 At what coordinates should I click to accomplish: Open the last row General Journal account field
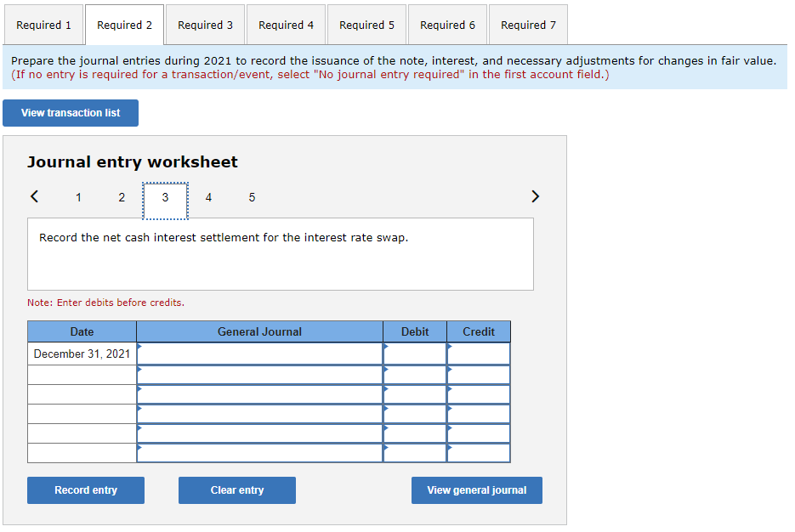pos(259,453)
